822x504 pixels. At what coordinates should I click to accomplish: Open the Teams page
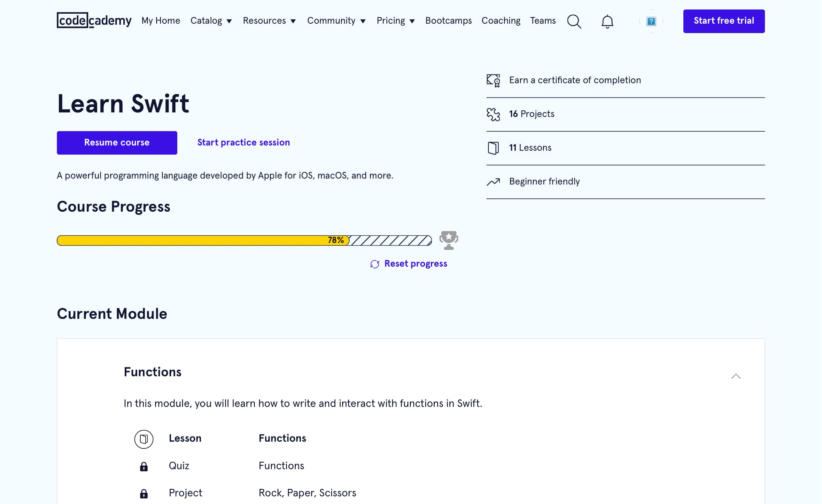point(543,21)
